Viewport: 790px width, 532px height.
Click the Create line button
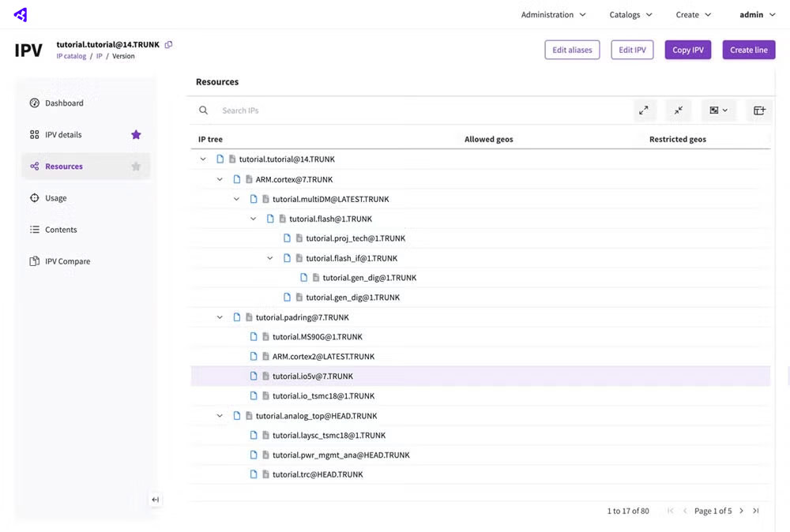pyautogui.click(x=748, y=49)
